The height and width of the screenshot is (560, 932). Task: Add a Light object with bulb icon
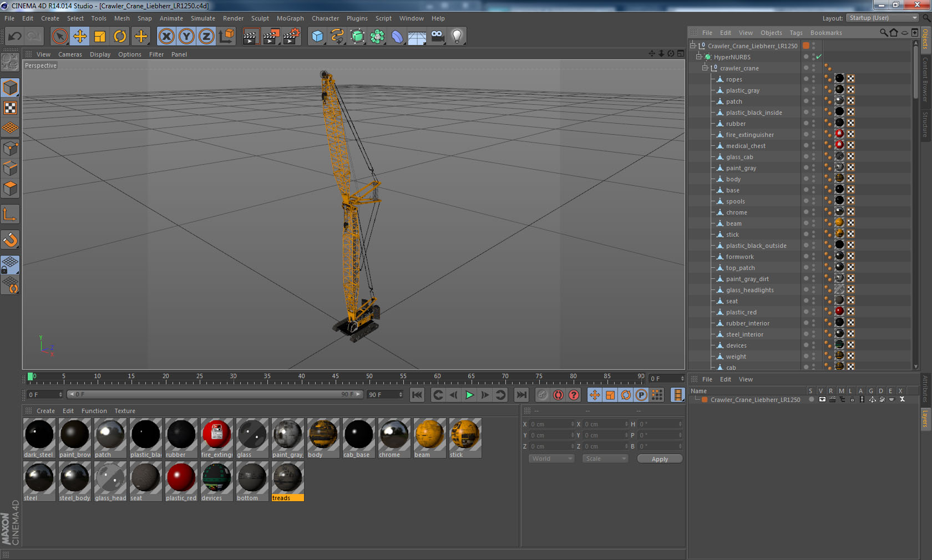coord(457,37)
